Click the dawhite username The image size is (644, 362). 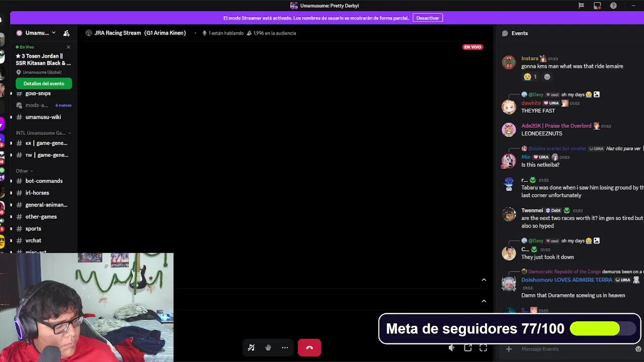[x=531, y=103]
